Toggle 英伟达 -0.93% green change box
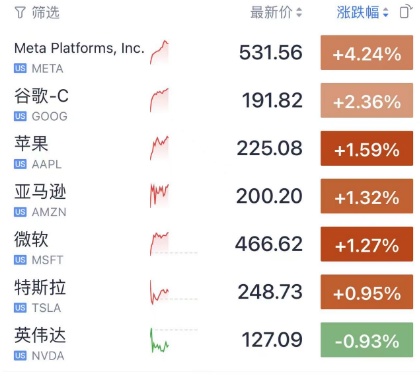The width and height of the screenshot is (420, 378). point(367,340)
